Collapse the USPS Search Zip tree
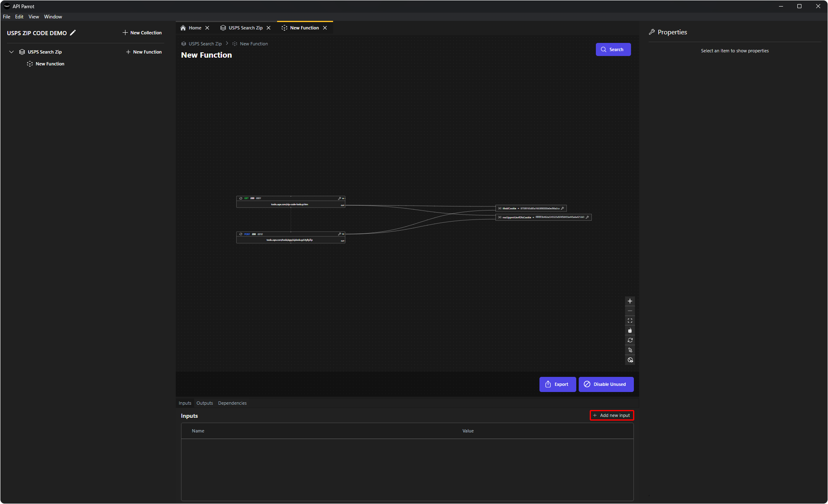 (x=11, y=52)
